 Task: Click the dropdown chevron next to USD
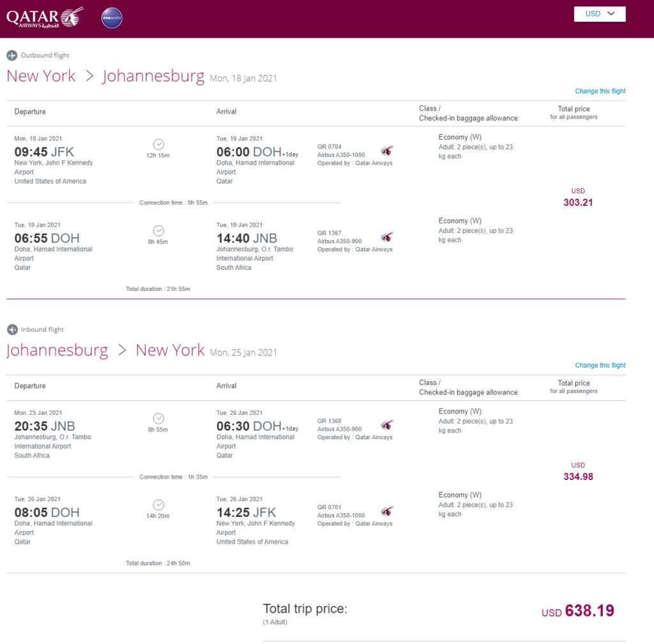(x=611, y=13)
